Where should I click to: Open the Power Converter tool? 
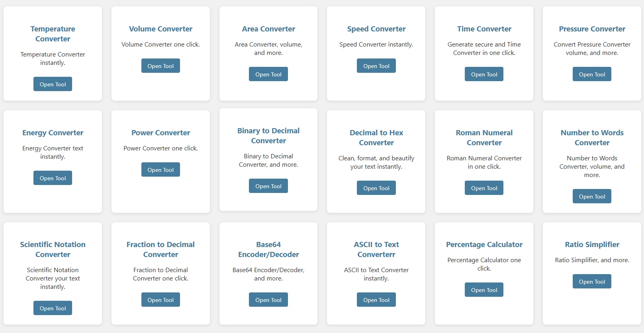[x=161, y=170]
